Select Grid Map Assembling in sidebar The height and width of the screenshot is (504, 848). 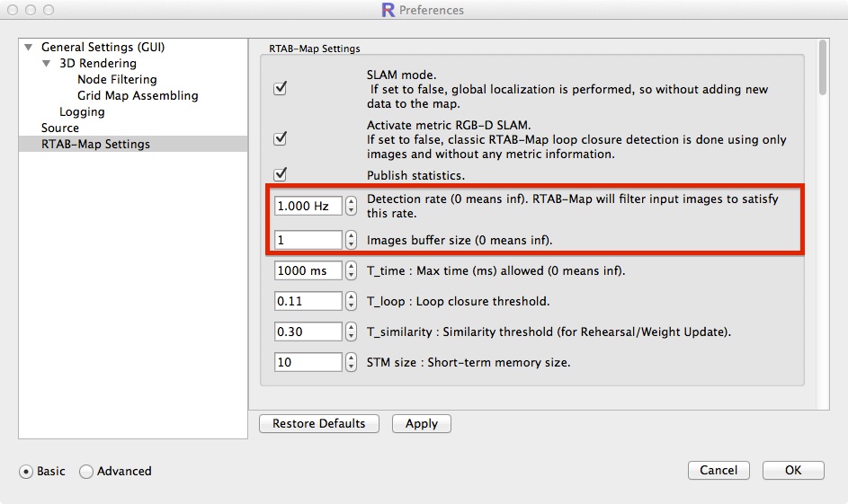click(138, 95)
